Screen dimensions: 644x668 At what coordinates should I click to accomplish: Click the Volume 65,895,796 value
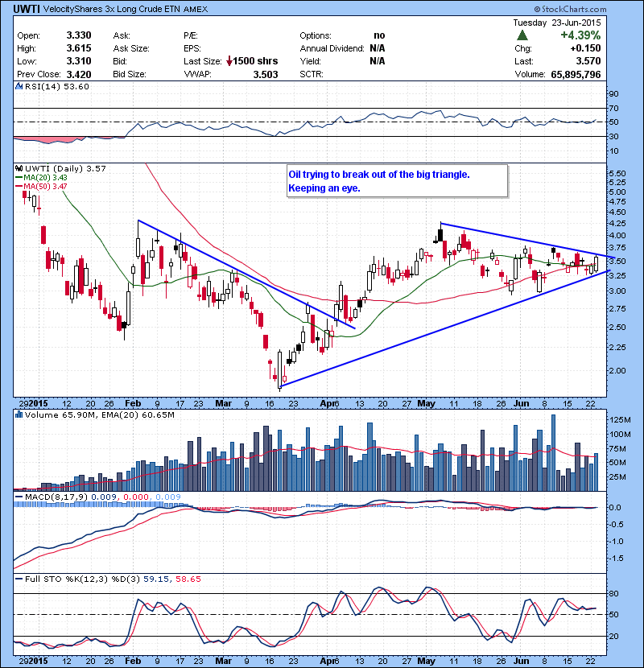[x=576, y=75]
